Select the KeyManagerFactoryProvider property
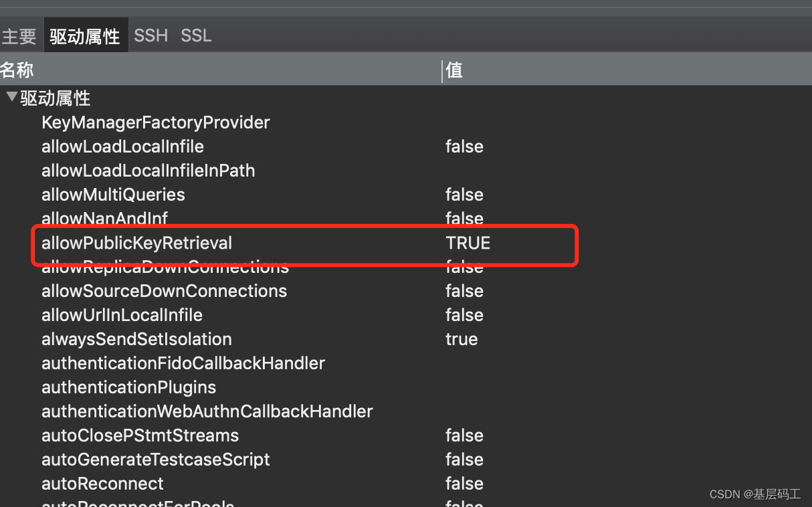 click(x=155, y=122)
